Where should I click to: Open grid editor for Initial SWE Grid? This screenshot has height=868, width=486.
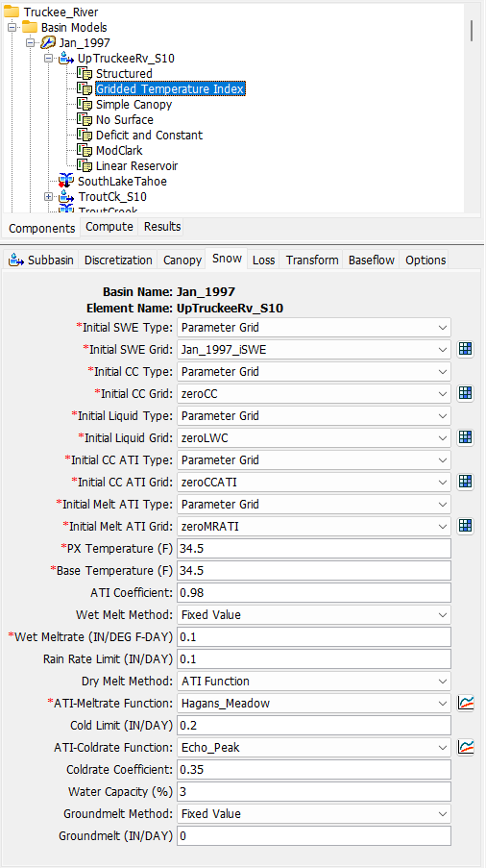[466, 349]
